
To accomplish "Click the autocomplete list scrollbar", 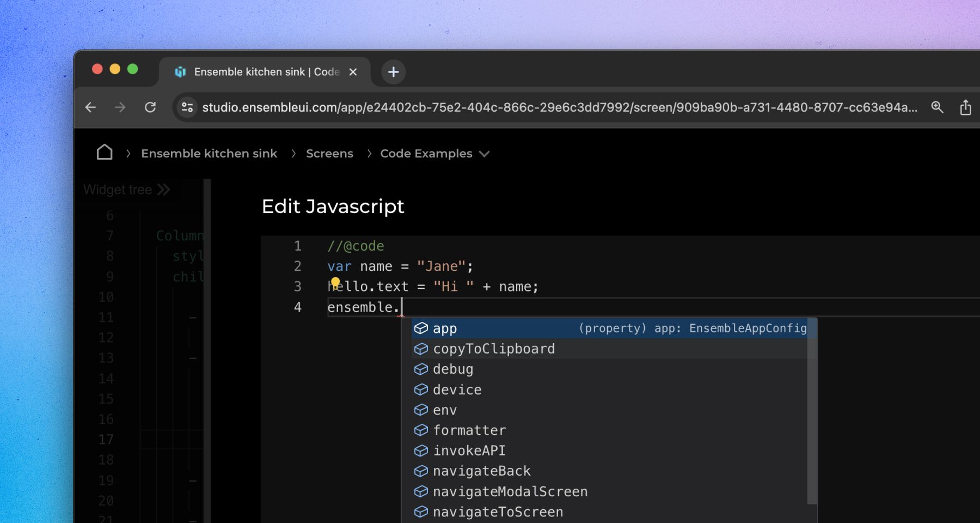I will click(x=812, y=411).
